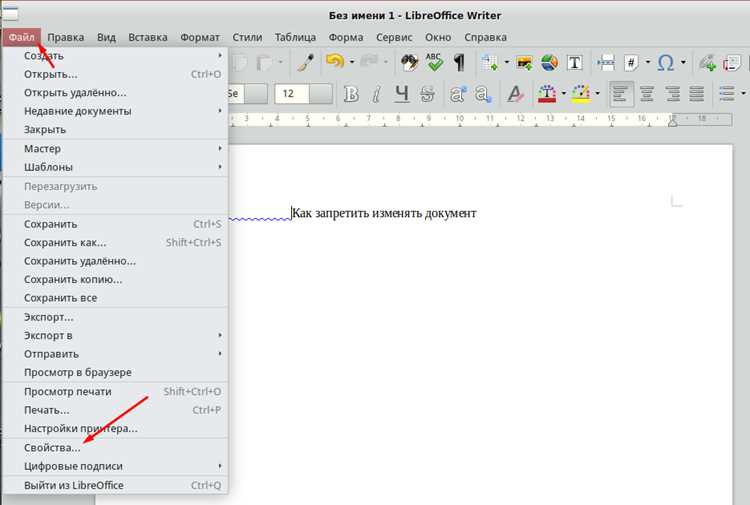
Task: Choose Сохранить как... in File menu
Action: (115, 242)
